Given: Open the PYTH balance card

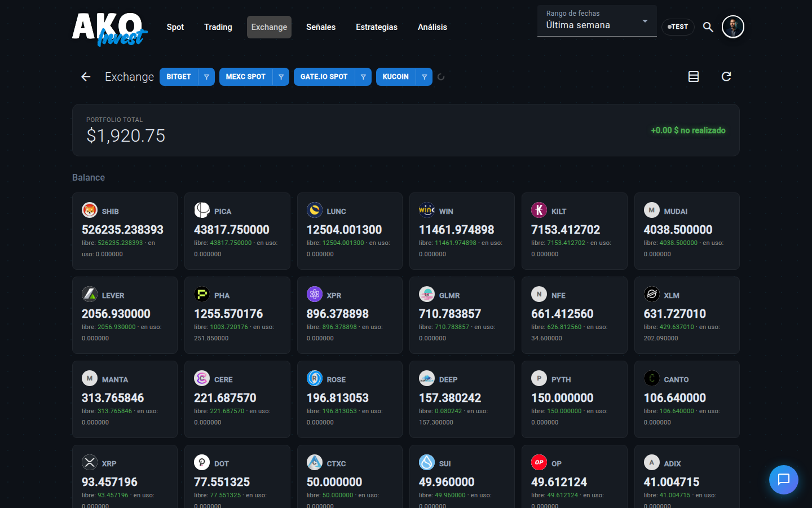Looking at the screenshot, I should point(574,399).
